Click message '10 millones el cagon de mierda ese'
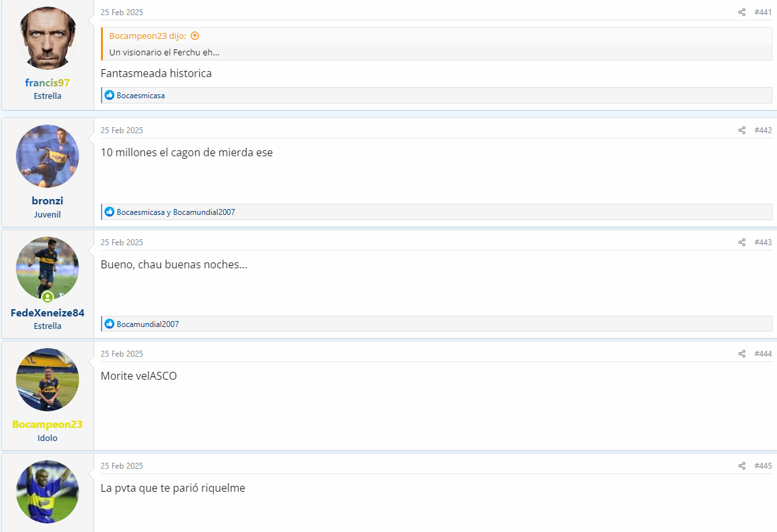This screenshot has width=777, height=532. (187, 152)
